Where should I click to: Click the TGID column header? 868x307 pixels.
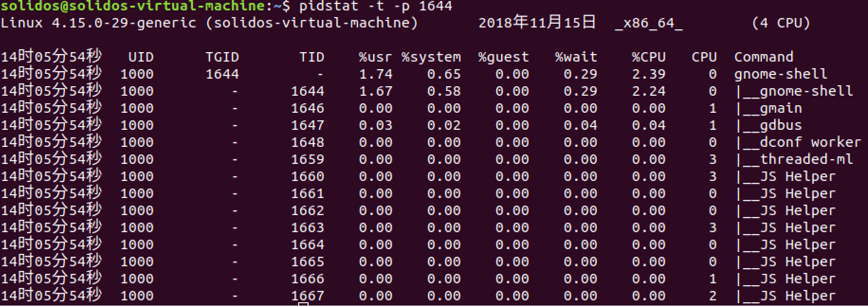point(222,57)
